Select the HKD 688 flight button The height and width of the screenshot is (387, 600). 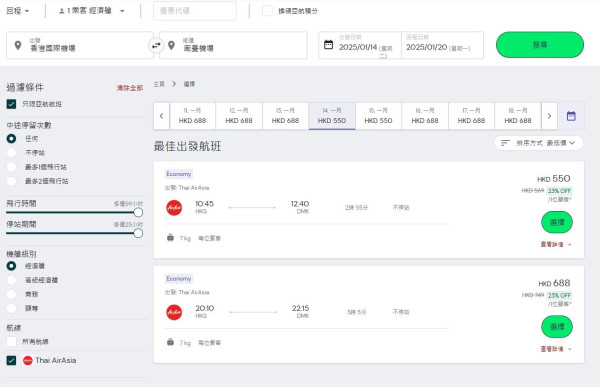pyautogui.click(x=557, y=327)
